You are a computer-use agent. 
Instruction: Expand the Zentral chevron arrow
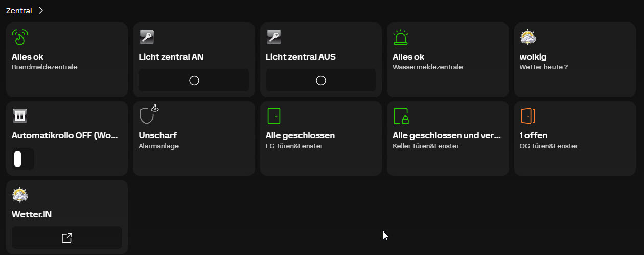pyautogui.click(x=41, y=10)
